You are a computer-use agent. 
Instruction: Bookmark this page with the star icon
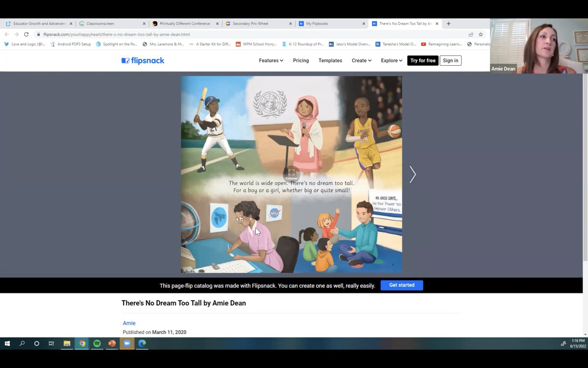click(481, 35)
